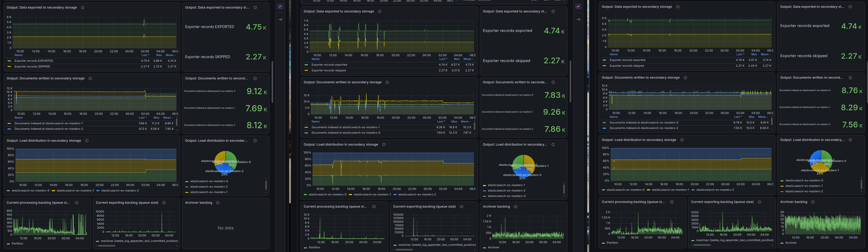Open info icon on left dashboard's Load distribution graph panel

click(87, 141)
